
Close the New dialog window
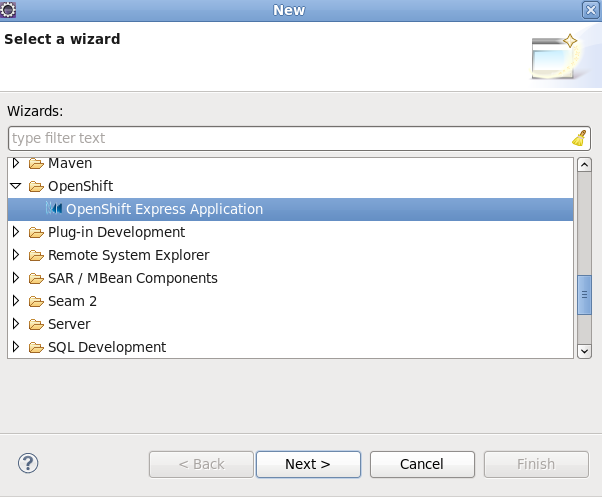coord(591,10)
